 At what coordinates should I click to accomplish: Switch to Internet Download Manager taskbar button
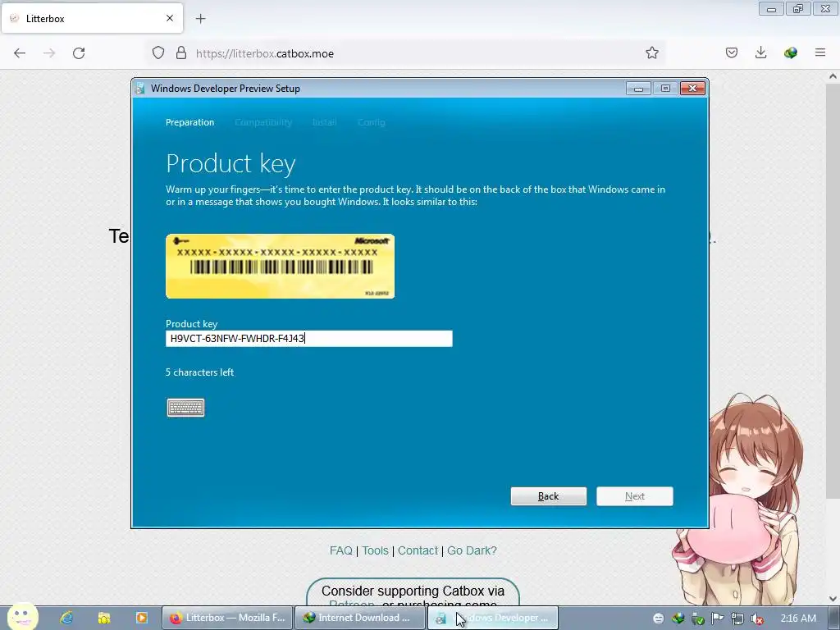[361, 618]
